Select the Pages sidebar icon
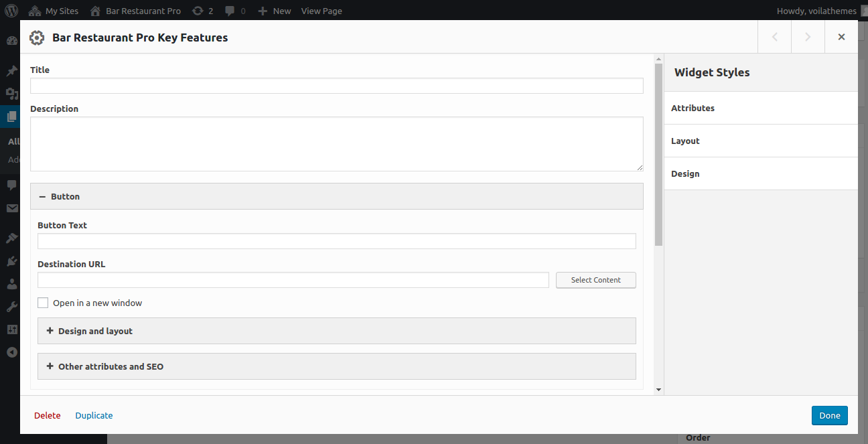The height and width of the screenshot is (444, 868). (x=11, y=117)
